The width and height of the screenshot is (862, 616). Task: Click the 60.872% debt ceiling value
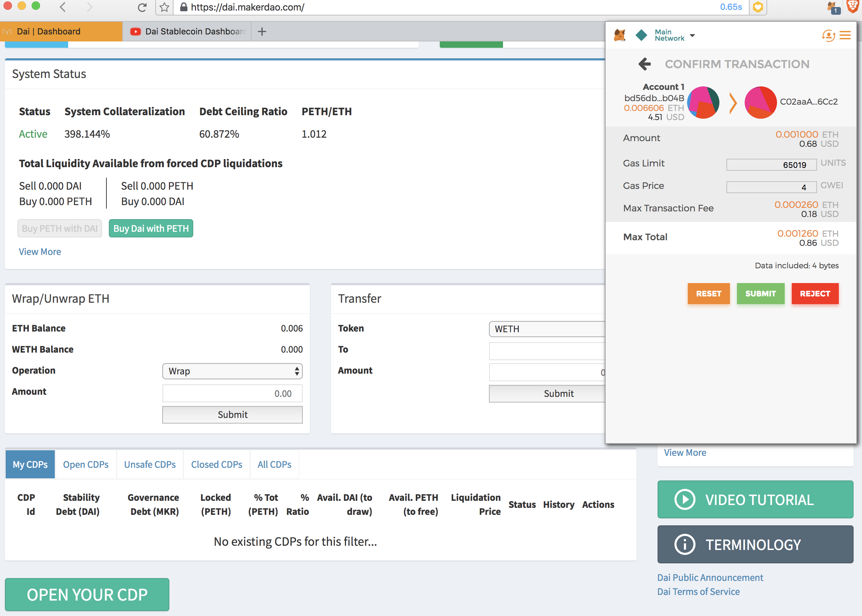(219, 134)
